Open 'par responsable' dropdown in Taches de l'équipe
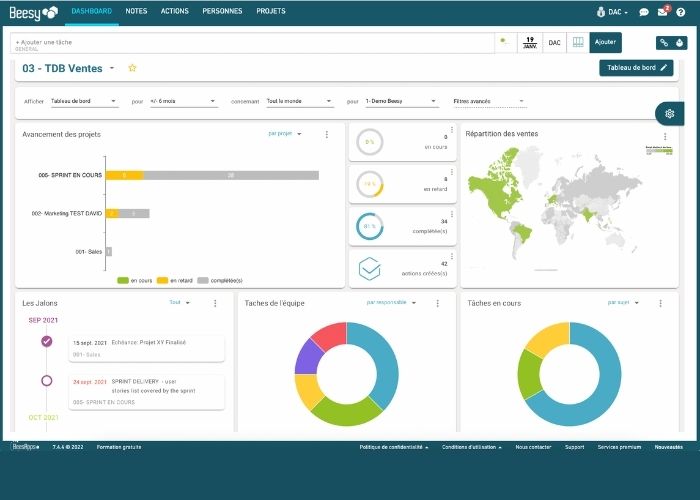 coord(391,303)
